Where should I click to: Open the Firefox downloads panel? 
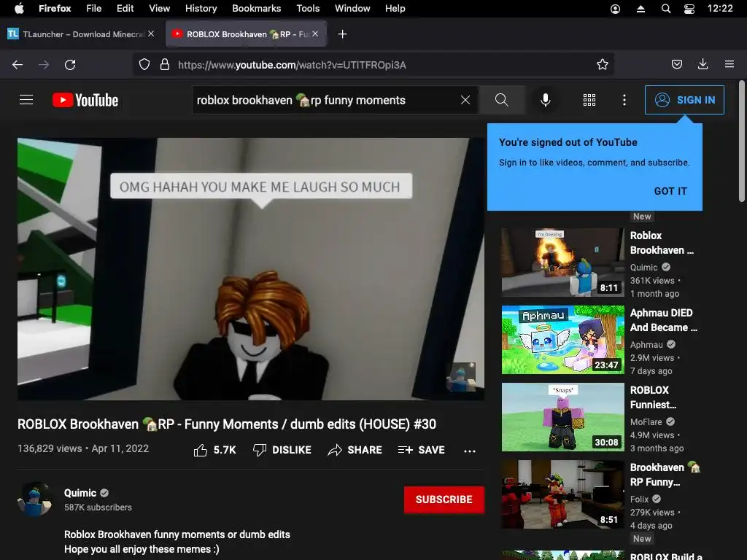(703, 64)
